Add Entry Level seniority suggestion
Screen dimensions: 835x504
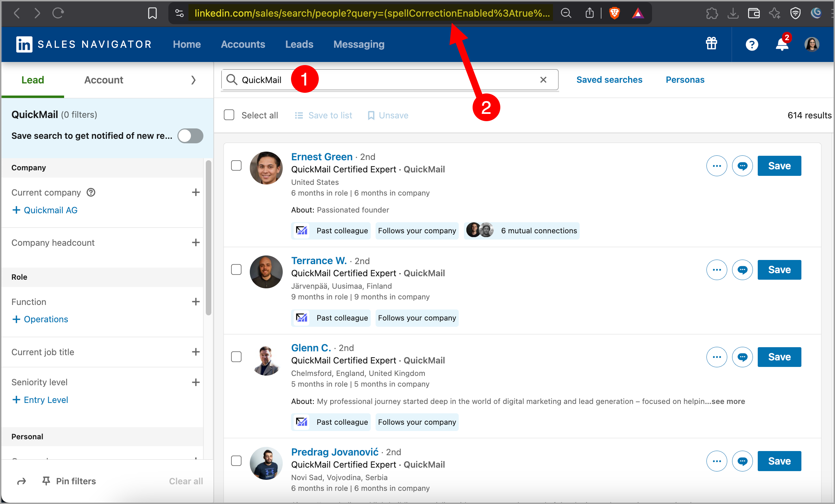(40, 400)
